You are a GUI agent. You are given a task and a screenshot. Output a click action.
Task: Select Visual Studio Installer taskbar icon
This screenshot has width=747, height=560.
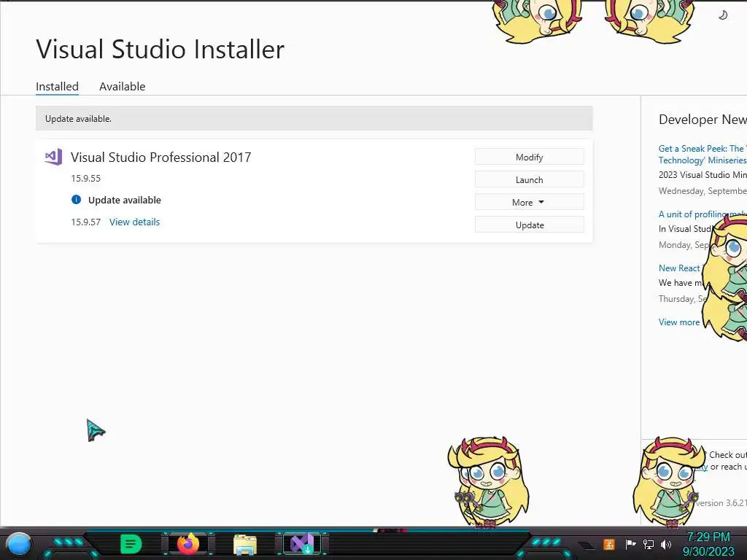tap(302, 544)
